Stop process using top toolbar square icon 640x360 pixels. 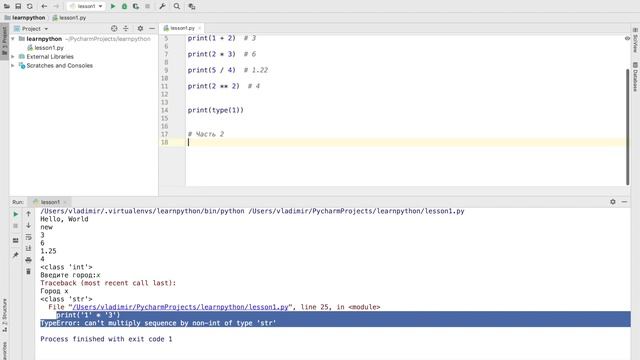coord(147,6)
